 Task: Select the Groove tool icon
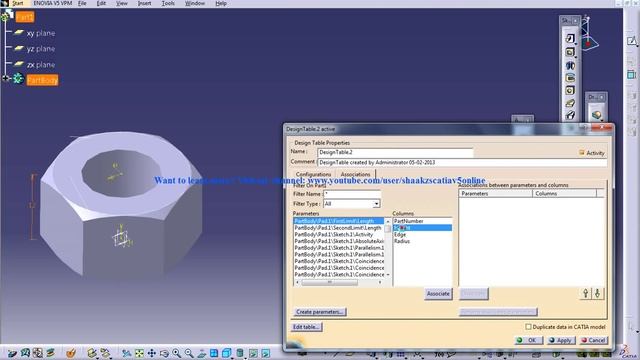pyautogui.click(x=570, y=78)
